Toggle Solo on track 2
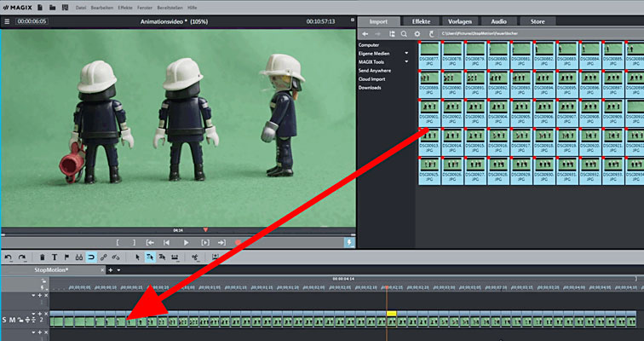Image resolution: width=644 pixels, height=341 pixels. pos(4,320)
